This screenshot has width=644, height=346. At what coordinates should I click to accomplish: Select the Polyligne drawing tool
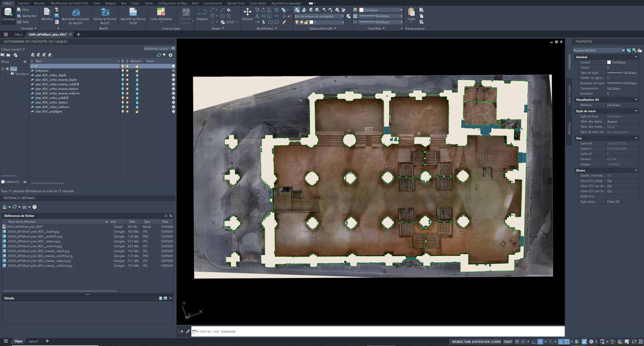pyautogui.click(x=202, y=14)
